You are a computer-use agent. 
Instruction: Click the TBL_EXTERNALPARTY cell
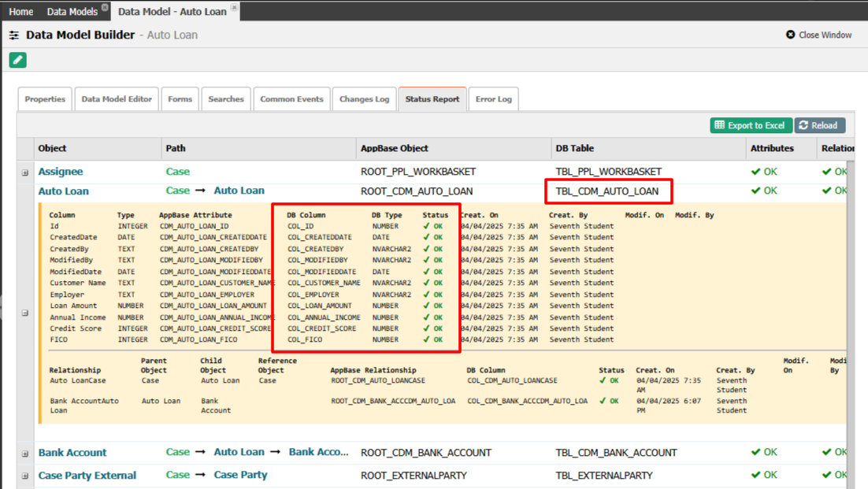(604, 475)
